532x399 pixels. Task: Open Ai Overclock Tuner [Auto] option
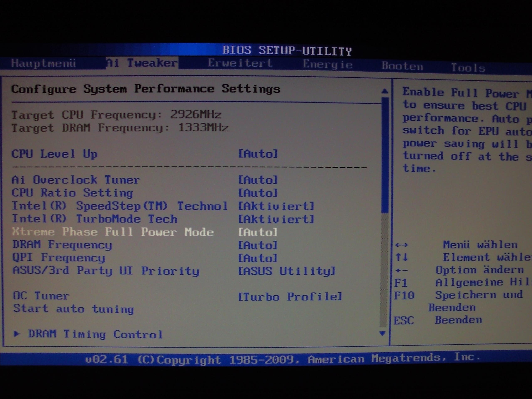point(258,180)
